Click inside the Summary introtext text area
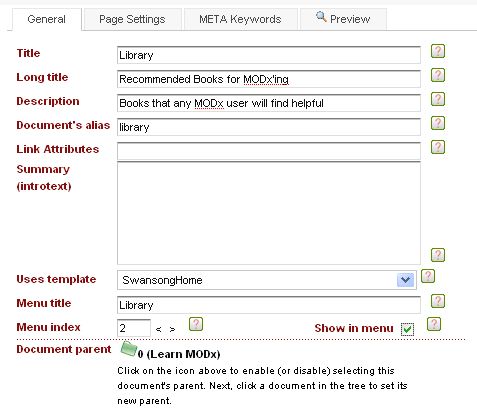The image size is (477, 418). tap(269, 213)
